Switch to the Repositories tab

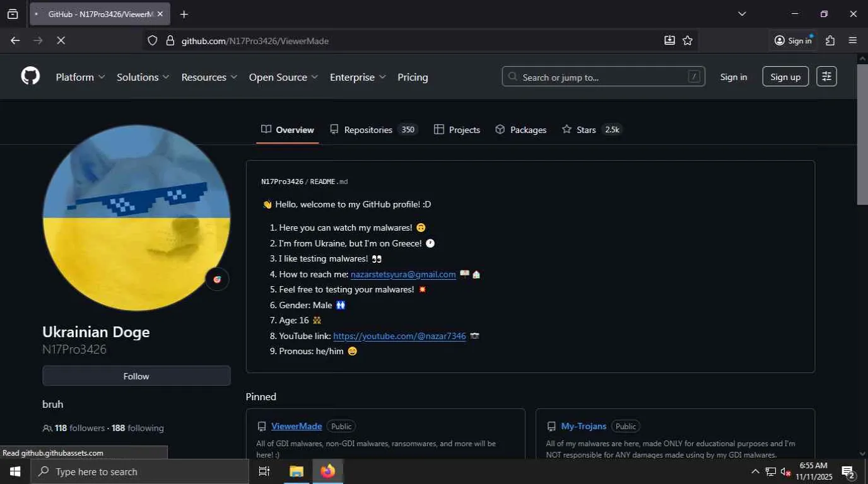point(373,130)
